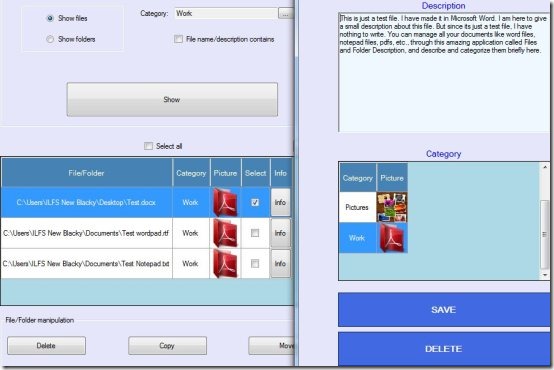554x370 pixels.
Task: Check the Select box for Test wordpad.rtf
Action: [x=255, y=233]
